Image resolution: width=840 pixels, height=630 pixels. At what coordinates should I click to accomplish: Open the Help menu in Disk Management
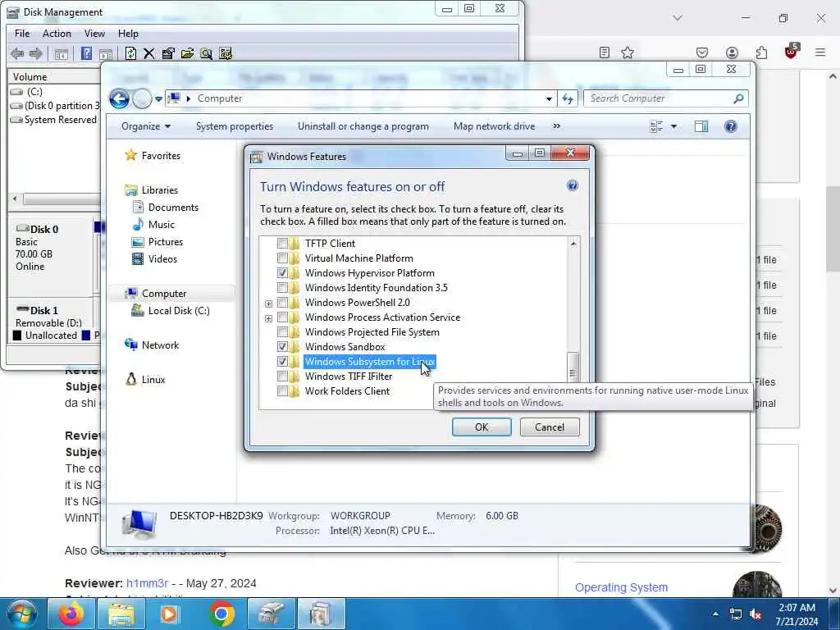[x=128, y=33]
